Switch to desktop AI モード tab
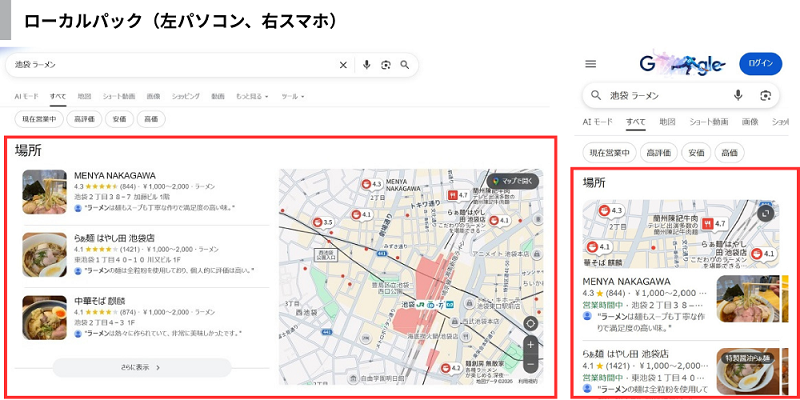Viewport: 800px width, 400px height. 27,96
